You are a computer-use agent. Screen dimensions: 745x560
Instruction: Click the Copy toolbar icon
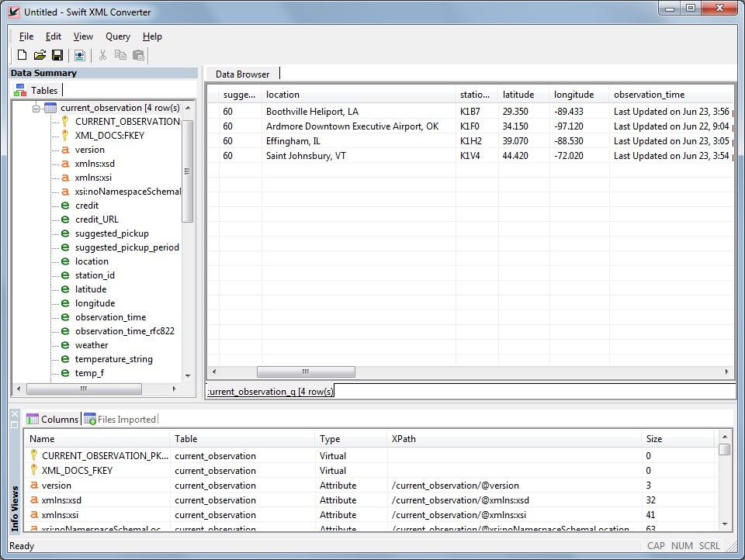coord(120,55)
